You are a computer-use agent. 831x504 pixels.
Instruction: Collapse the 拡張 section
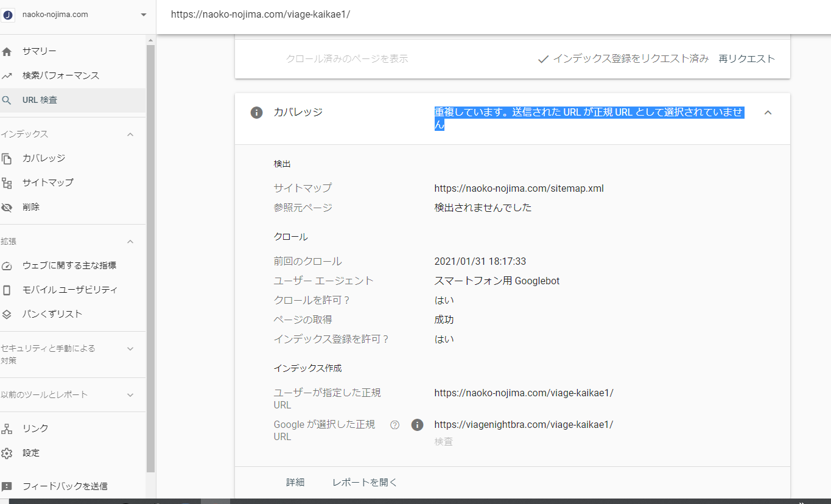click(130, 242)
